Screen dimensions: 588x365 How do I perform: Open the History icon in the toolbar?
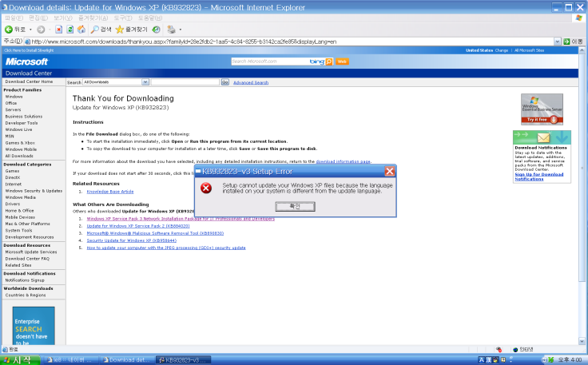(157, 30)
